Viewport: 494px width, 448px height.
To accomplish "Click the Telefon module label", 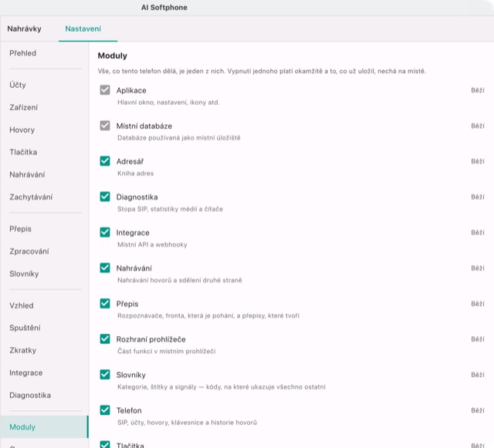I will [129, 410].
